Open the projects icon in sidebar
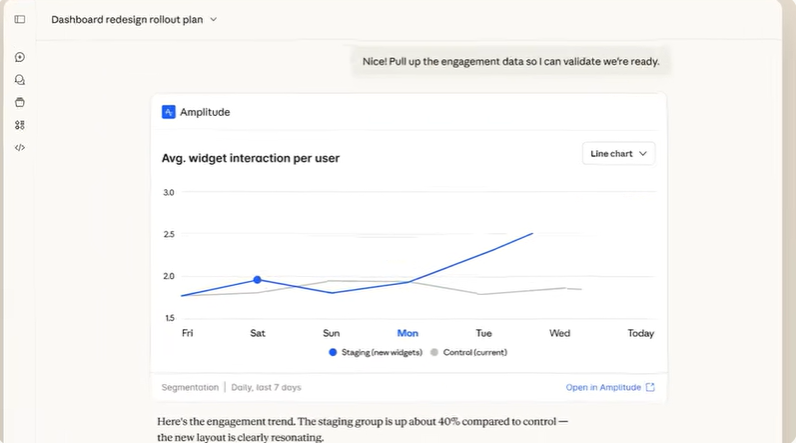This screenshot has height=443, width=796. 20,102
